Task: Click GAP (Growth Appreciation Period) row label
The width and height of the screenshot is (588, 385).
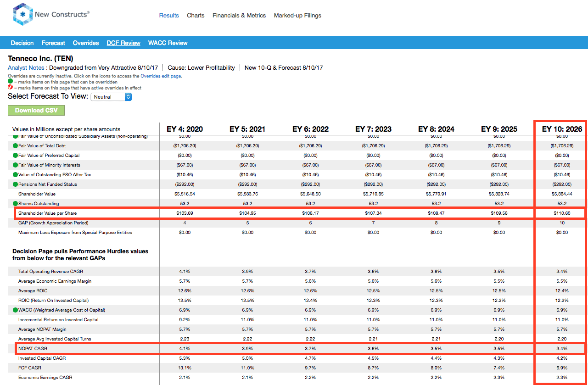Action: (x=53, y=223)
